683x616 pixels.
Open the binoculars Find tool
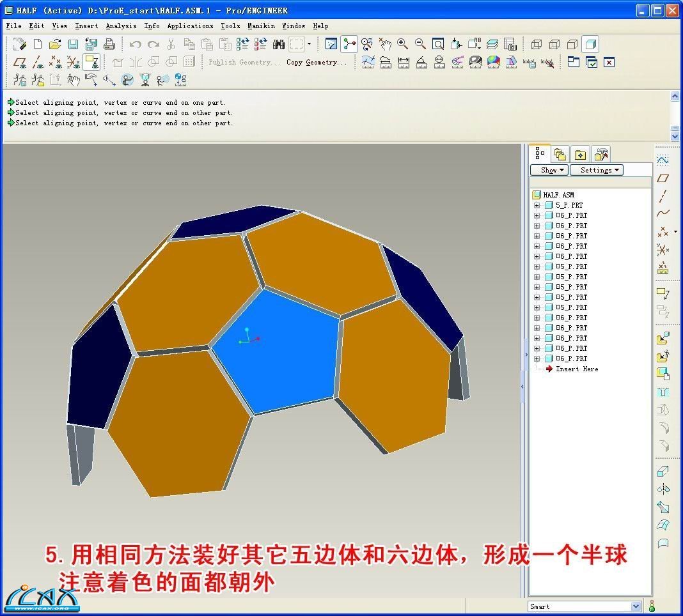[x=278, y=44]
